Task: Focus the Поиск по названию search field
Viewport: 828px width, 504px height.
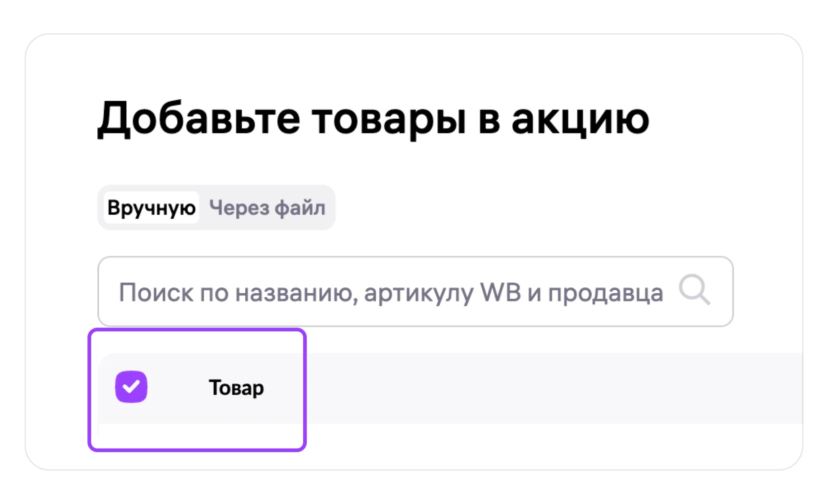Action: pos(389,292)
